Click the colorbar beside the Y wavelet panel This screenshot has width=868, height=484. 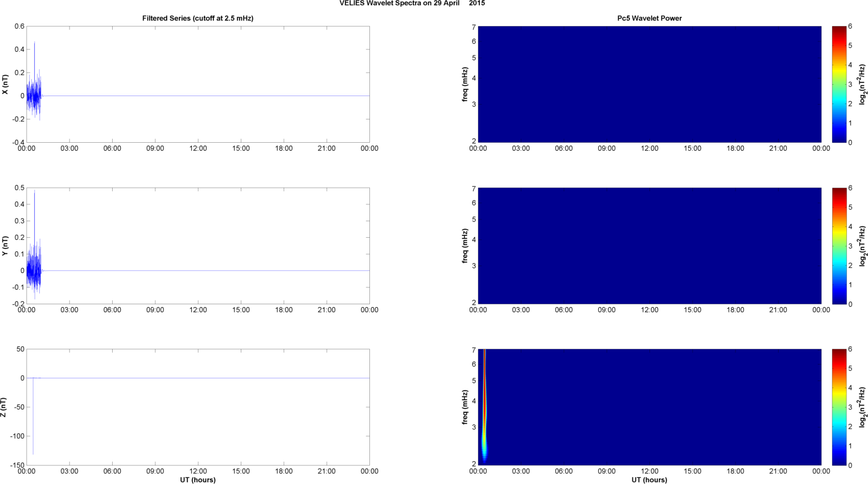pyautogui.click(x=839, y=246)
